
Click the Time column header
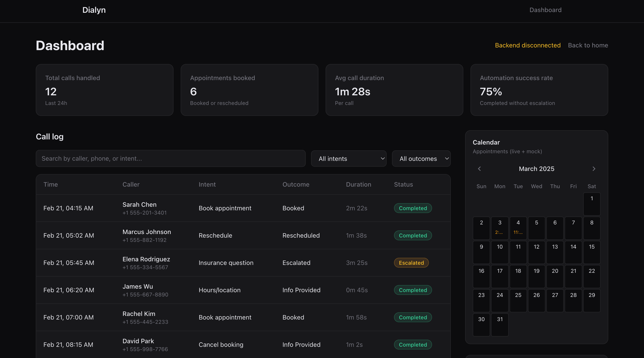51,184
